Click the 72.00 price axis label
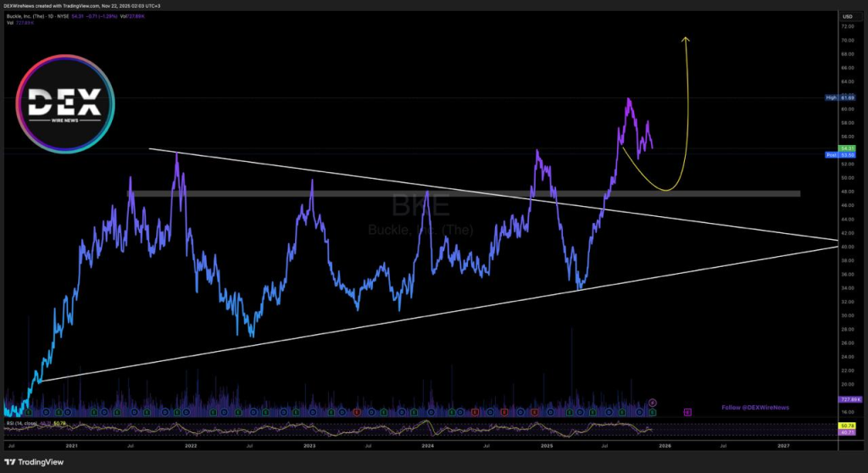868x473 pixels. (x=848, y=26)
